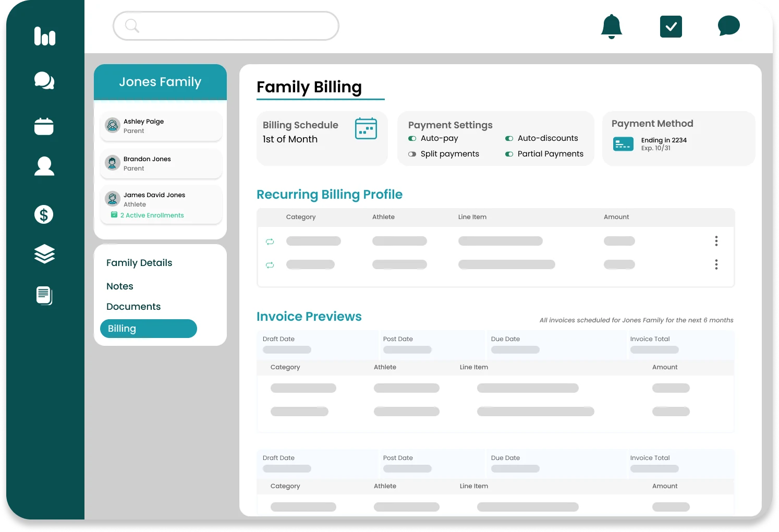The image size is (779, 532).
Task: Click the Invoice Previews heading
Action: (309, 317)
